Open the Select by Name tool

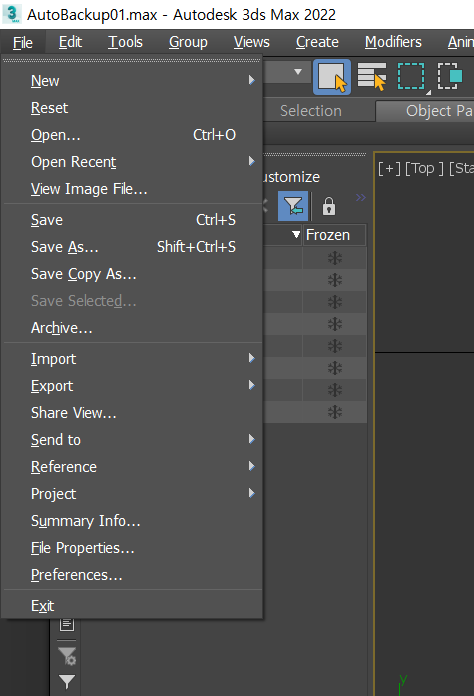(x=372, y=77)
